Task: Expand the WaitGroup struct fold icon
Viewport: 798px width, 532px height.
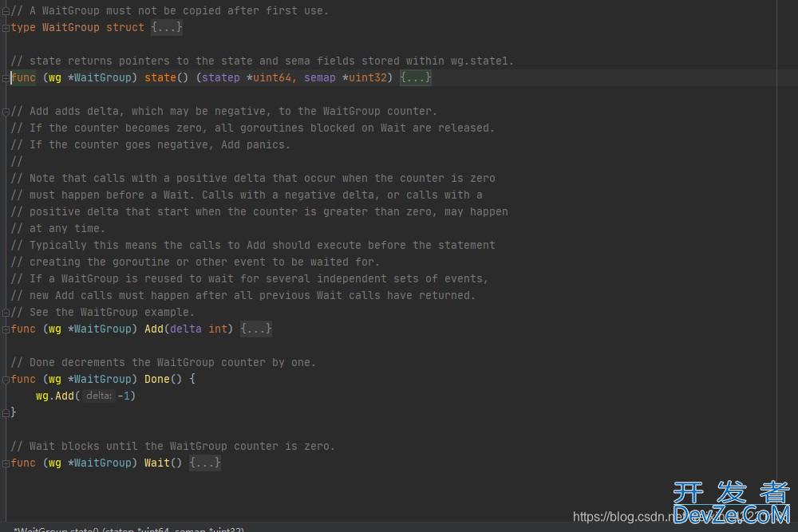Action: tap(6, 28)
